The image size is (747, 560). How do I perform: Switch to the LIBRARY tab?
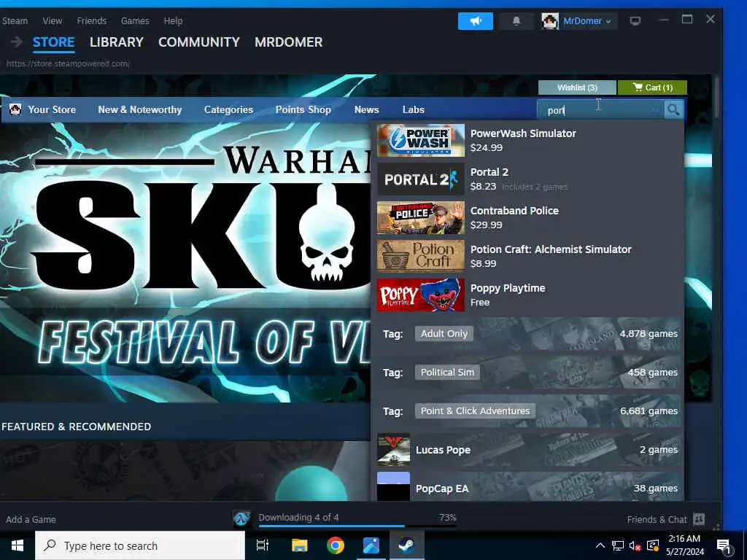[116, 42]
